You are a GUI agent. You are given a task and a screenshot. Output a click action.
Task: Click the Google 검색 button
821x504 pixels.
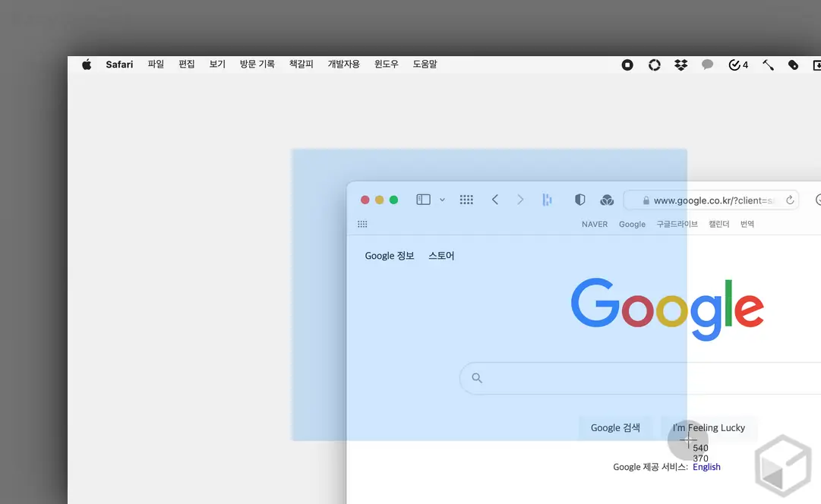[614, 427]
